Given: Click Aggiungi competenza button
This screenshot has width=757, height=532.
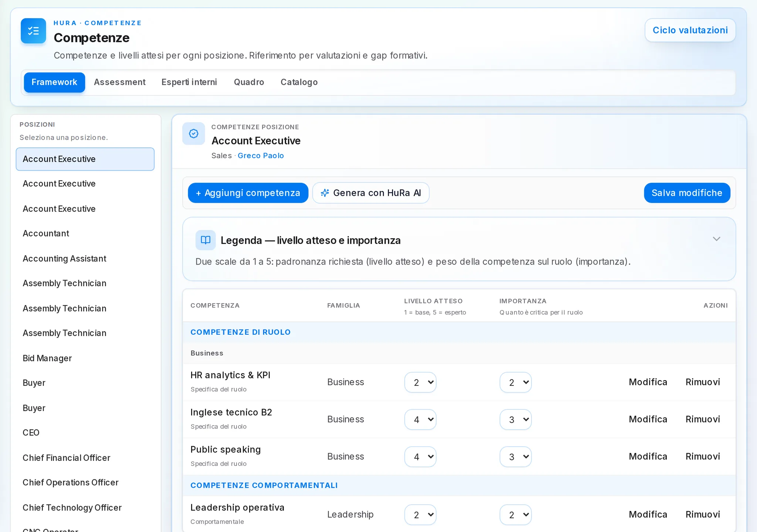Looking at the screenshot, I should click(248, 193).
